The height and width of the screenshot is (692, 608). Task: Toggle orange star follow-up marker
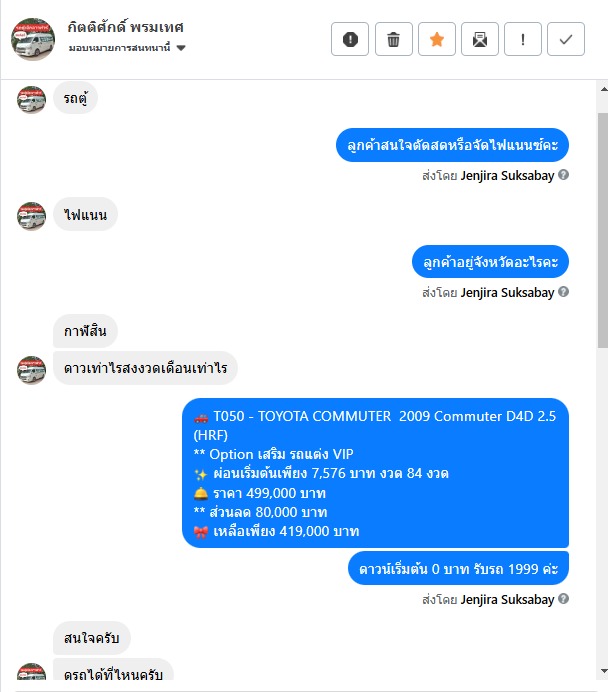pos(437,39)
